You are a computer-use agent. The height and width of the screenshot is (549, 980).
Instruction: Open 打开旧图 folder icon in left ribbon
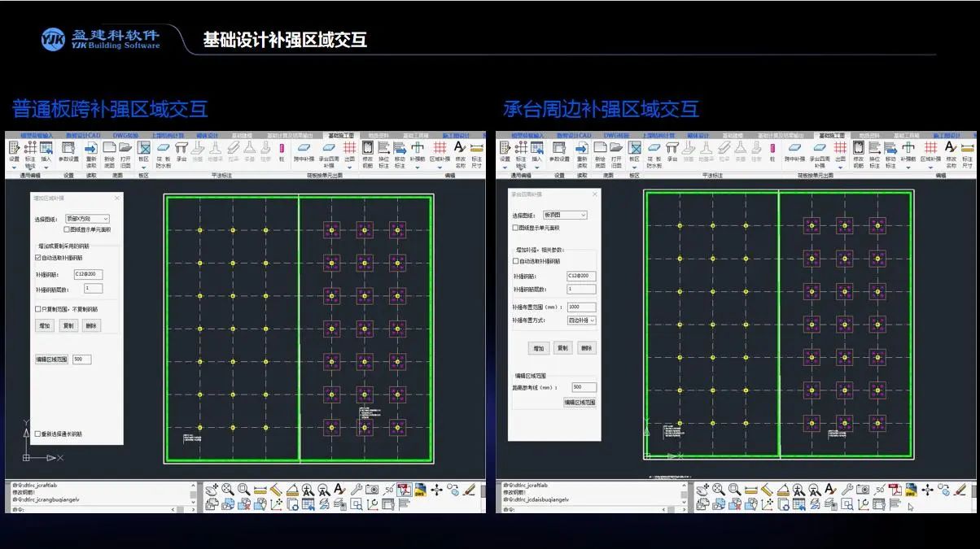(x=125, y=150)
